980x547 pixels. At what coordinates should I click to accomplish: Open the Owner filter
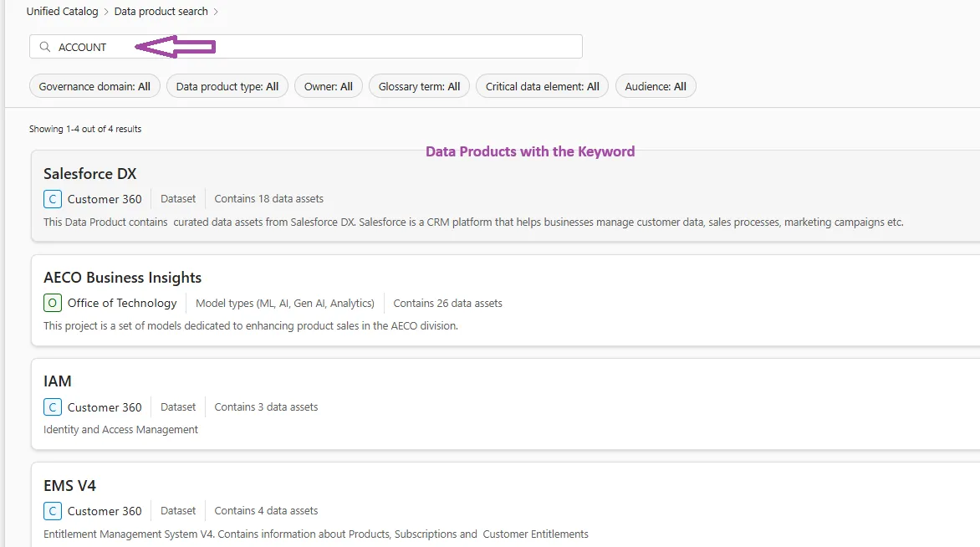pyautogui.click(x=328, y=86)
